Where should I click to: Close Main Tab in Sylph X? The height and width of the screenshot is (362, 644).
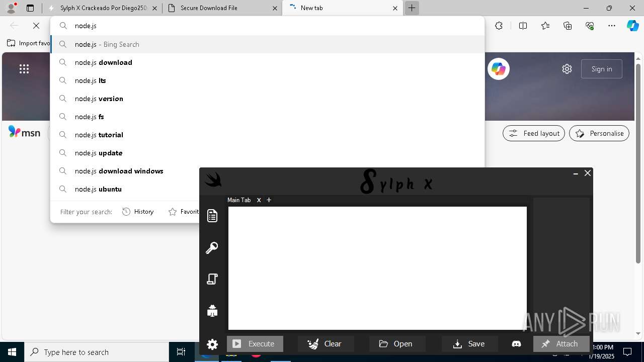tap(259, 200)
